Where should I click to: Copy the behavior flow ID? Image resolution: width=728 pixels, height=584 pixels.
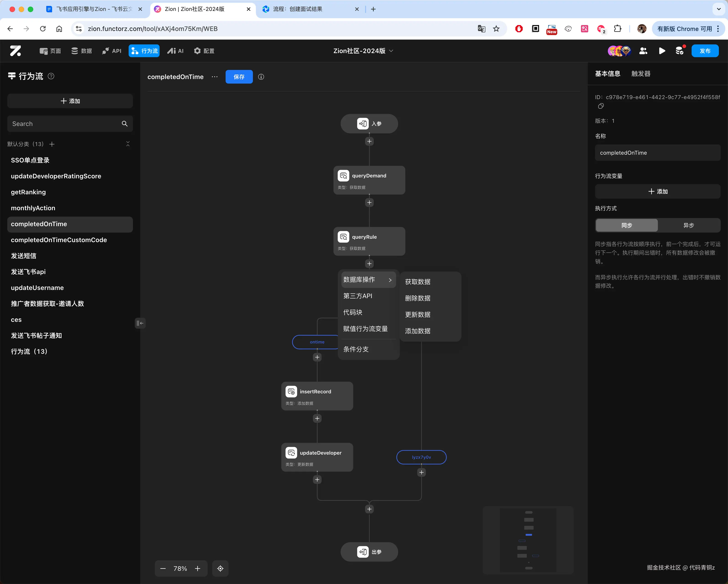(x=601, y=106)
